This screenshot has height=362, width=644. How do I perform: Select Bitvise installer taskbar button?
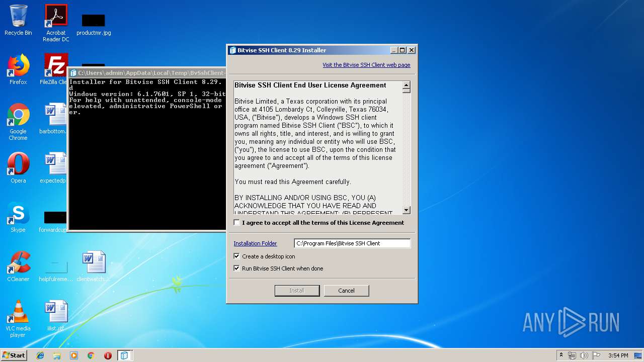(x=124, y=355)
